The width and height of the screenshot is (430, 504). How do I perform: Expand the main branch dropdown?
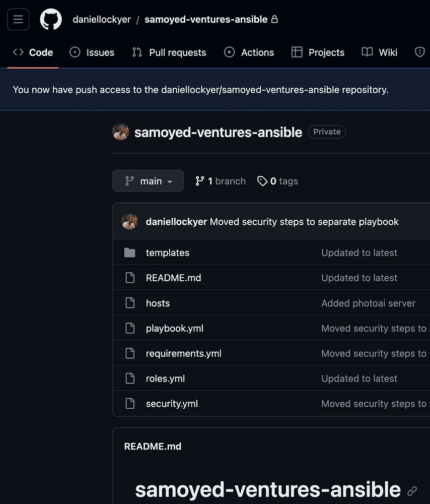(x=148, y=181)
